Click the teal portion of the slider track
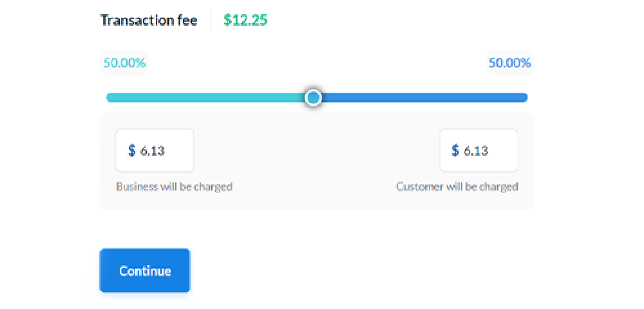Screen dimensions: 644x309 point(206,97)
